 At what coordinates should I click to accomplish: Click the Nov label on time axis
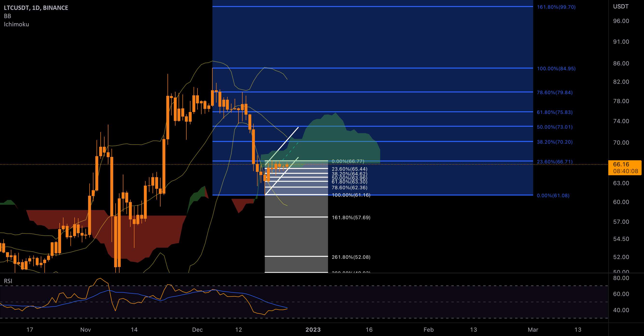85,329
